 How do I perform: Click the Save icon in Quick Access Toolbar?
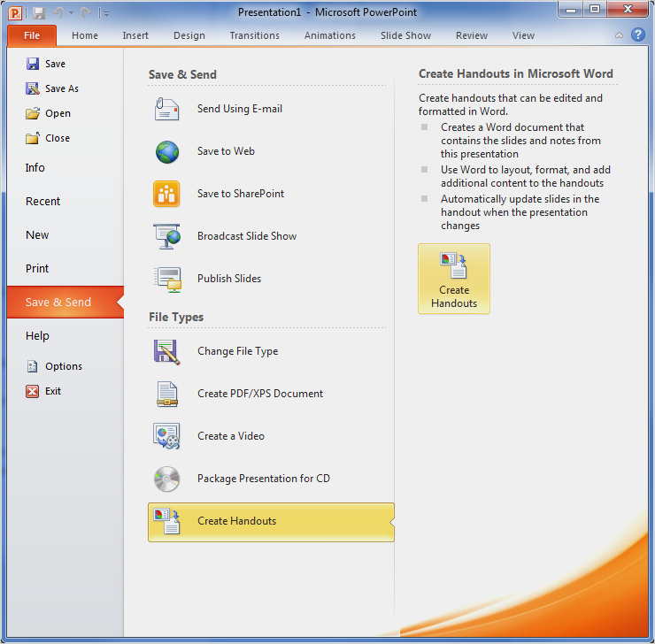[x=39, y=13]
